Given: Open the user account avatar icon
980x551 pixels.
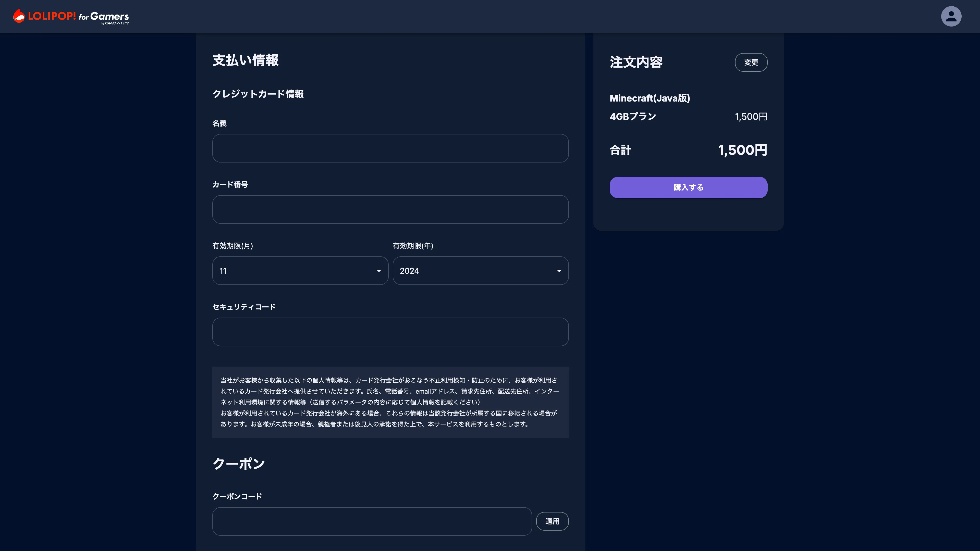Looking at the screenshot, I should coord(951,16).
